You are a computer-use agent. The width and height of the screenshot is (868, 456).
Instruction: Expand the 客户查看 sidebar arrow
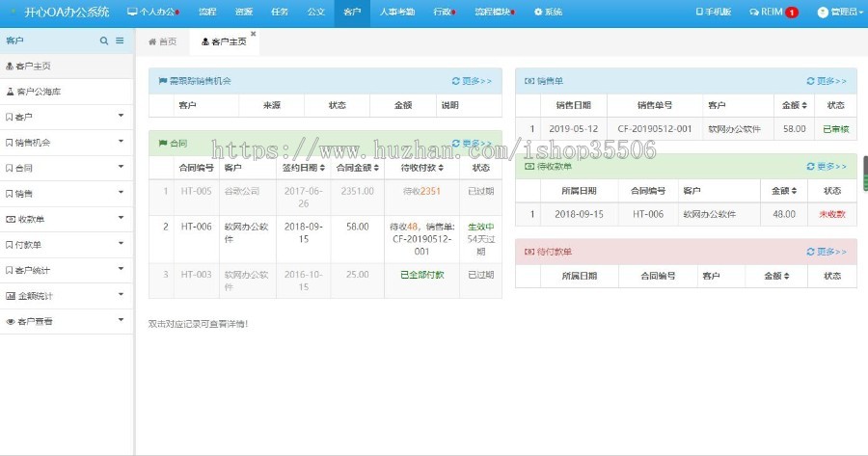point(121,319)
